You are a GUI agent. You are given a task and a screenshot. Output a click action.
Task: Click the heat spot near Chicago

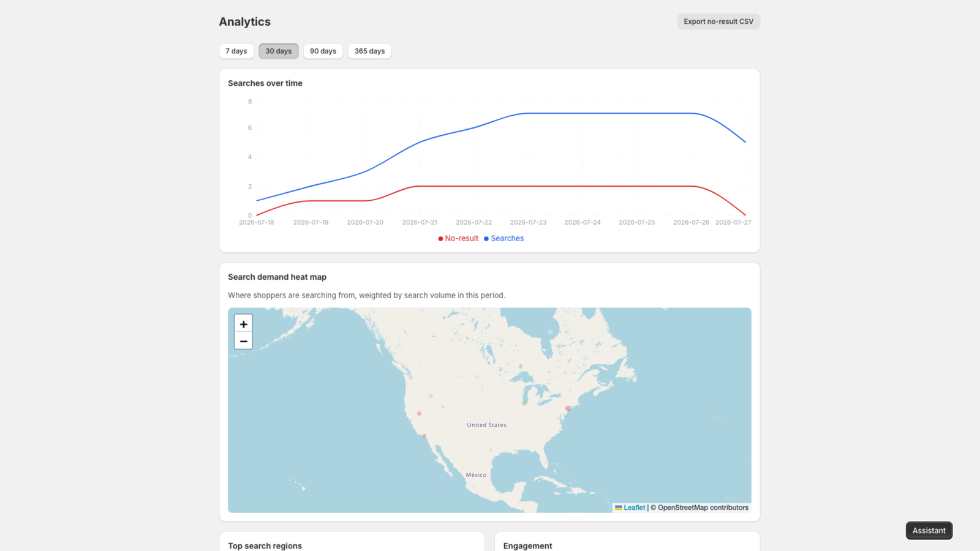click(523, 403)
